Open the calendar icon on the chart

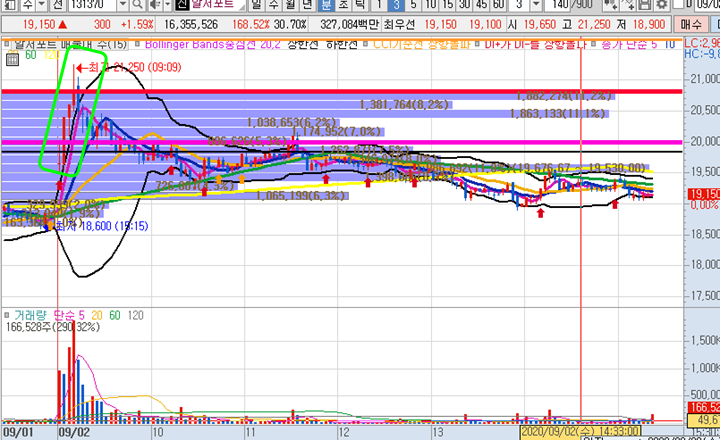click(x=12, y=59)
